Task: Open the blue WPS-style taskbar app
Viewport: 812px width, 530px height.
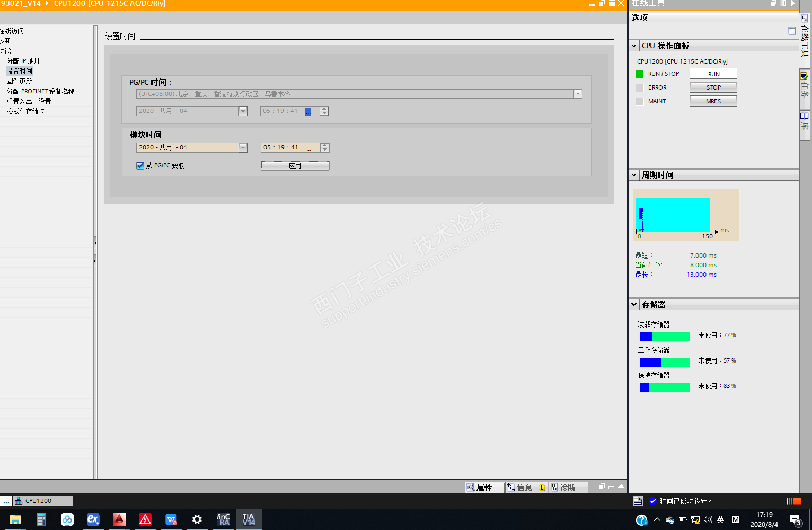Action: click(171, 519)
